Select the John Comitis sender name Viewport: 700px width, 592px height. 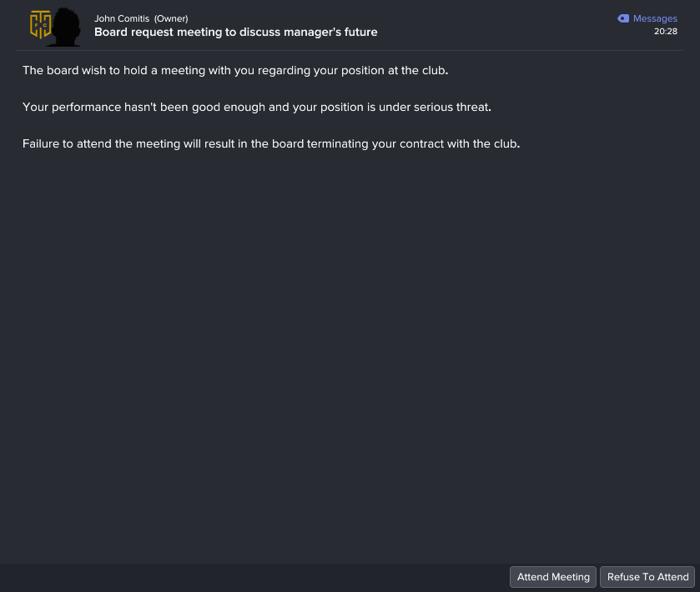[122, 18]
